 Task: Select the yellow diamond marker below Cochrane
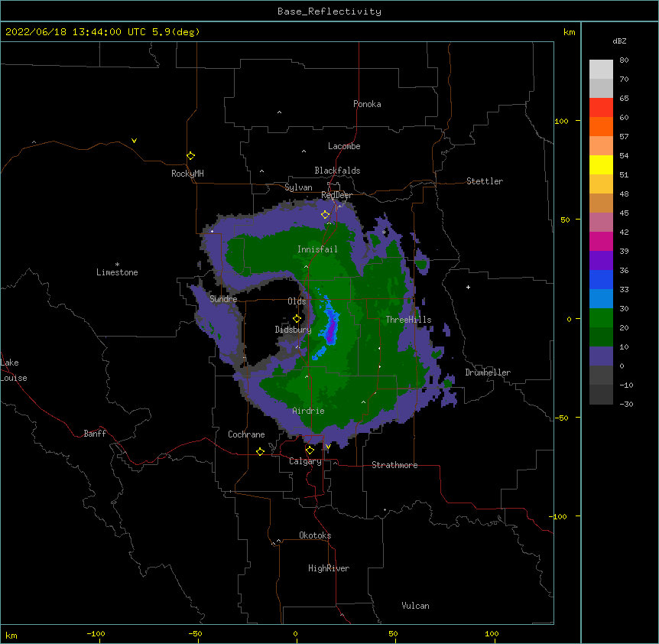[x=260, y=451]
